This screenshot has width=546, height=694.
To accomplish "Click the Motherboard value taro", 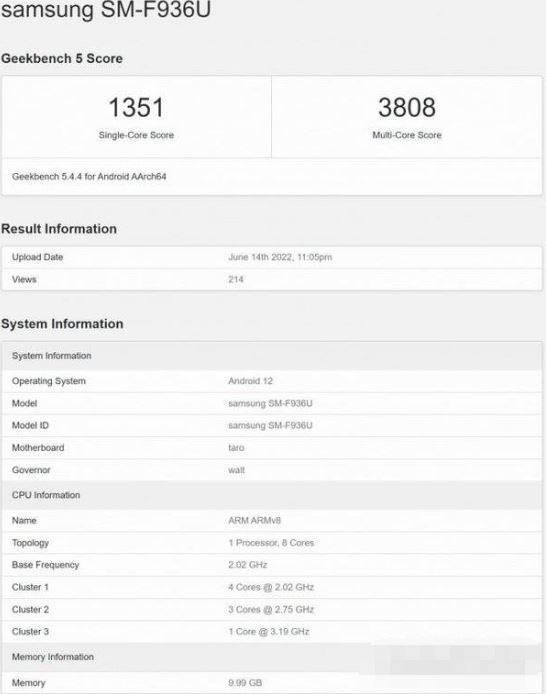I will [x=236, y=448].
